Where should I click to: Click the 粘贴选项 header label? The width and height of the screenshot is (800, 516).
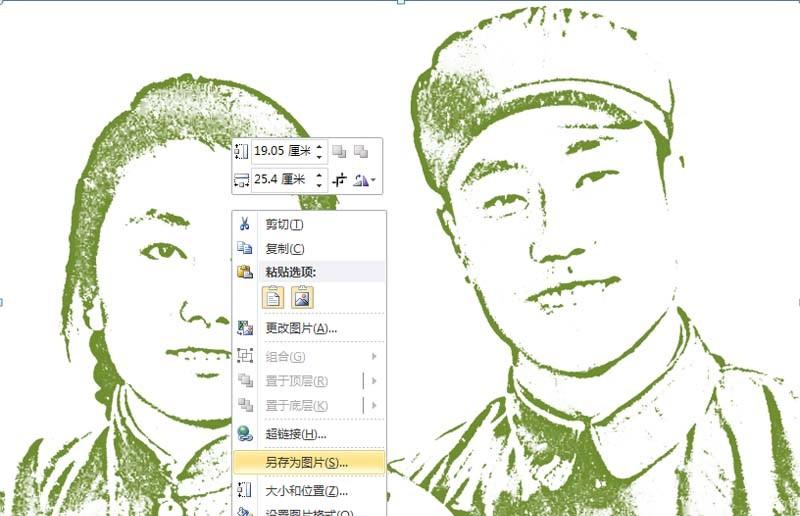point(290,272)
